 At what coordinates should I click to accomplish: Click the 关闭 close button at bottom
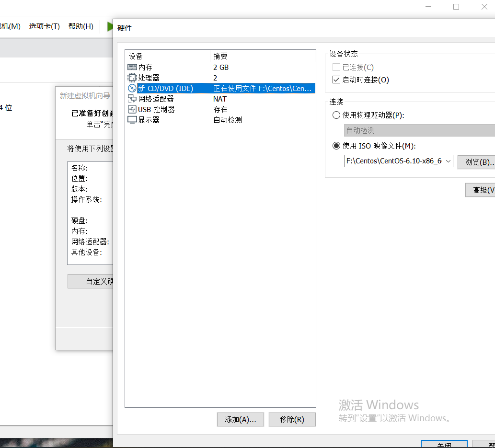(444, 444)
